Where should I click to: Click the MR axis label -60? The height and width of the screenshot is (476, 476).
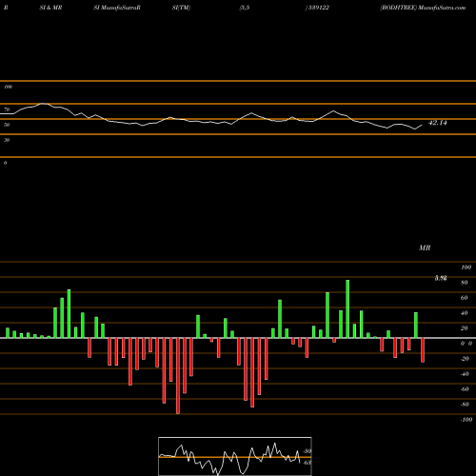point(465,389)
